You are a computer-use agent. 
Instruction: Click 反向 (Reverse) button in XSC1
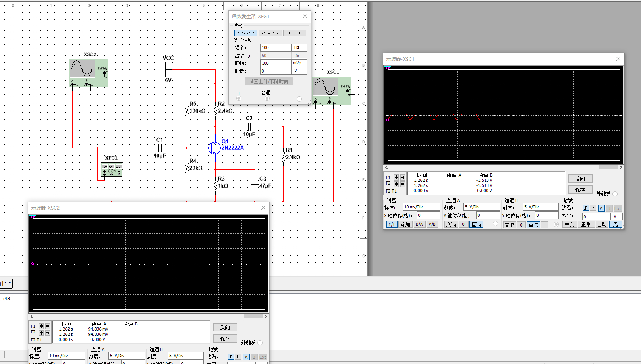tap(580, 179)
